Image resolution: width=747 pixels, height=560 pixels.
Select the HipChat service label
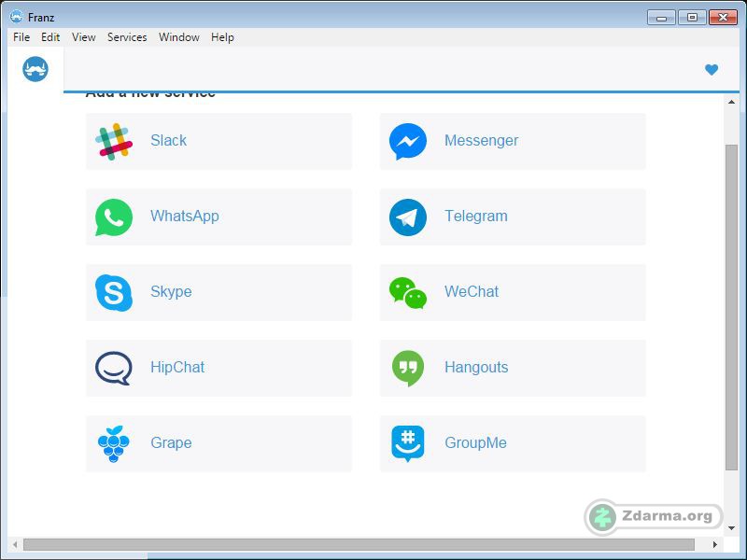tap(177, 367)
